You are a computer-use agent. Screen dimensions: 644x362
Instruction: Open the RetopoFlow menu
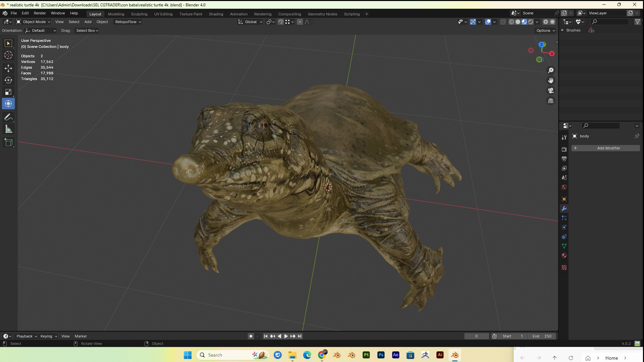(x=127, y=22)
